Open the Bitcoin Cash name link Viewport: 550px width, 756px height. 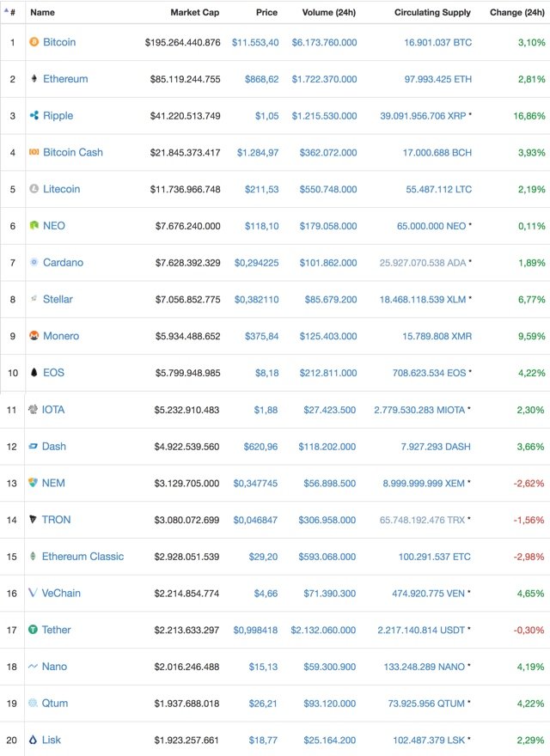click(73, 152)
